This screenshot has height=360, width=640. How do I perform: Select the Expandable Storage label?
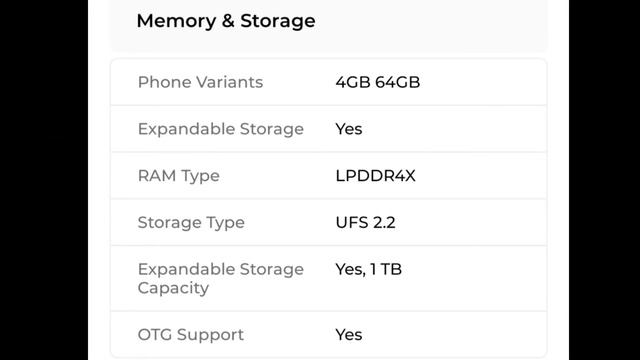221,129
